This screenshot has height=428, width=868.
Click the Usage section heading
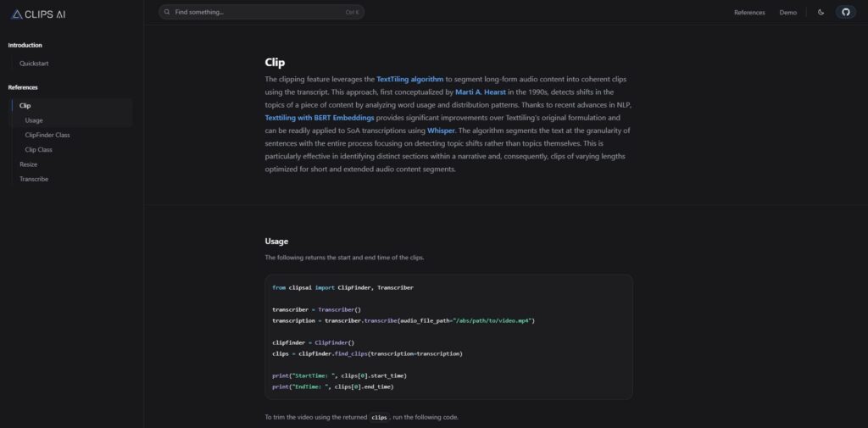276,242
